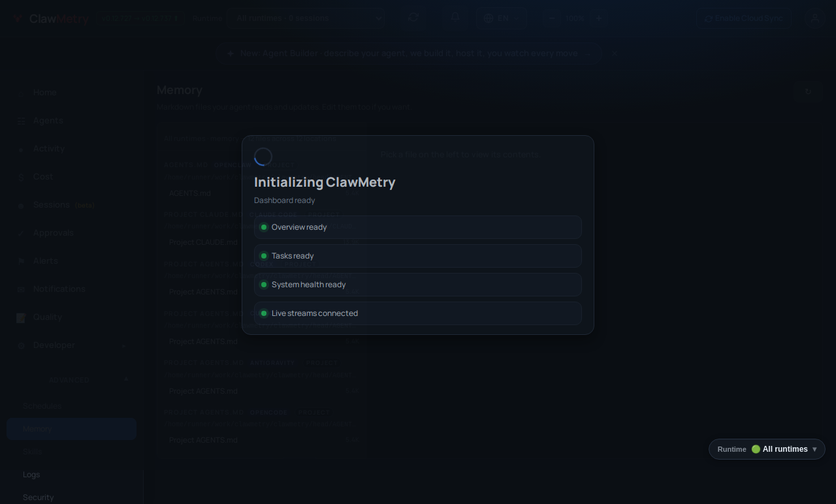Click the Agents sidebar icon
Viewport: 836px width, 504px height.
coord(21,121)
